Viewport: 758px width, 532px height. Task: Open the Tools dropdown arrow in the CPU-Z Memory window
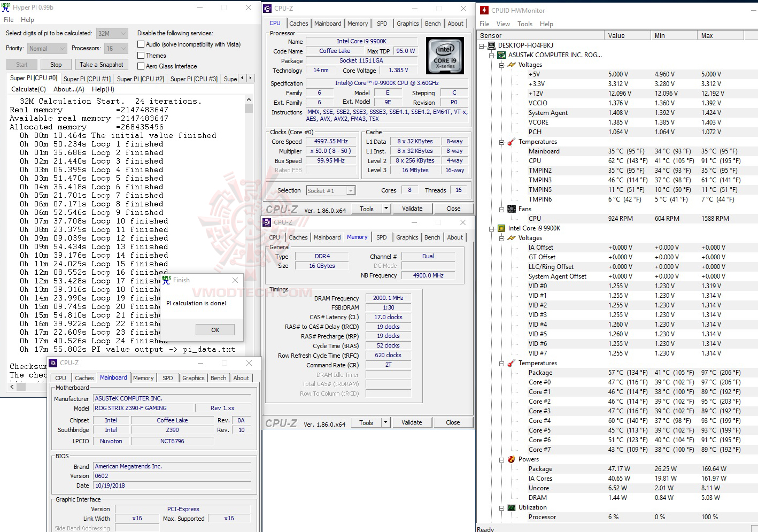pos(385,422)
